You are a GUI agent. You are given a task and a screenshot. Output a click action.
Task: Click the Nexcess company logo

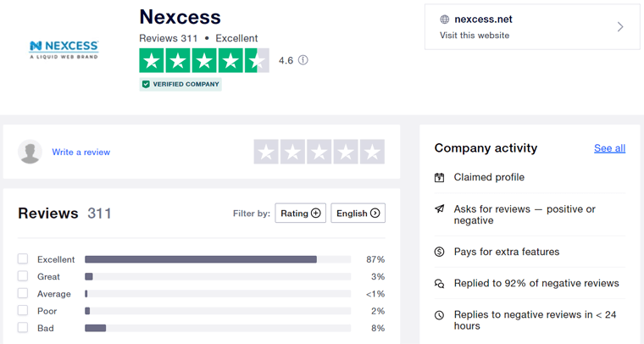coord(64,48)
